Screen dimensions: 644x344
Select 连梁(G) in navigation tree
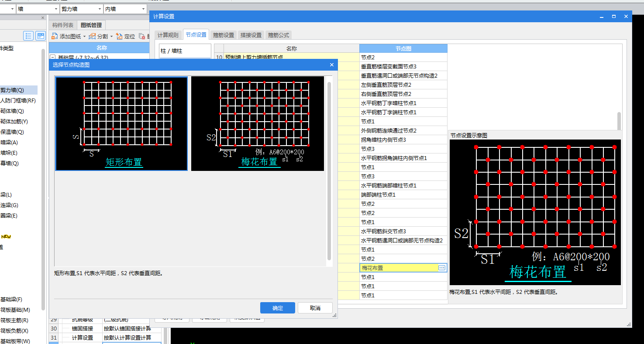click(x=9, y=205)
